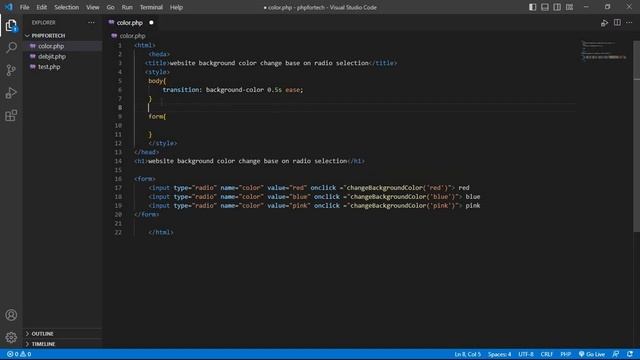Click the 'transition' property on line 6
This screenshot has width=640, height=360.
point(181,90)
